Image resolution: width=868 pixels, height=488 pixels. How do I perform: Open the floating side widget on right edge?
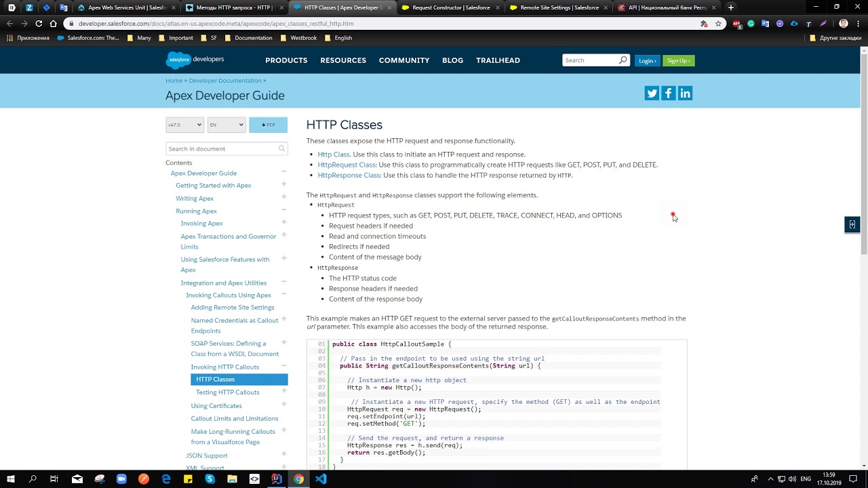point(852,224)
